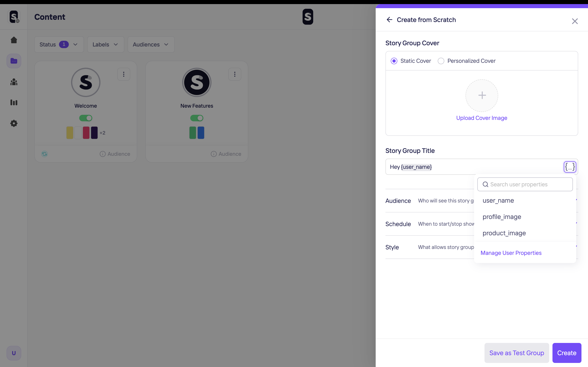Toggle the Welcome story group switch

pos(86,118)
